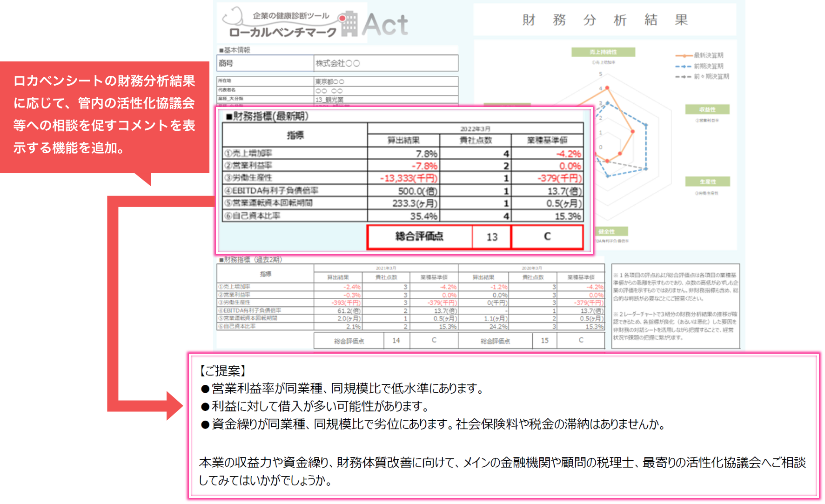
Task: Click ④EBITDA有利子負債倍率 in the latest-period table
Action: 271,190
